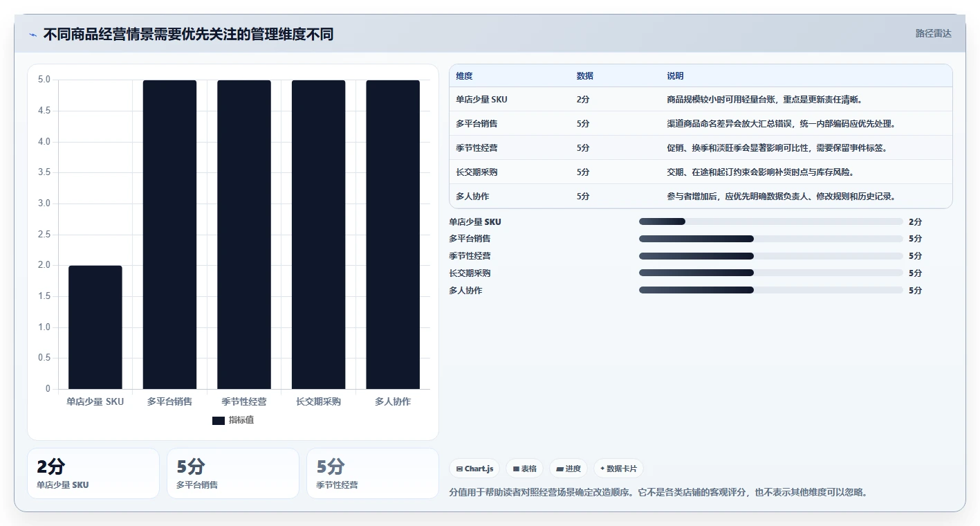Click the x-axis label 多平台销售
This screenshot has width=980, height=526.
[x=169, y=401]
